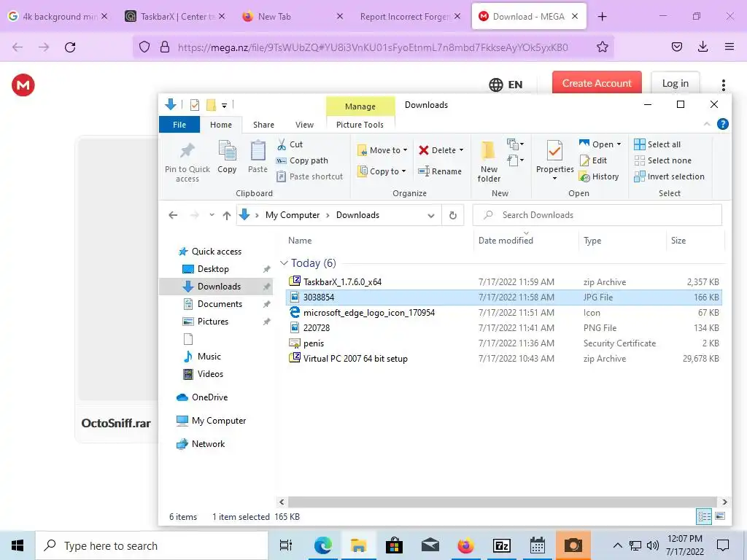747x560 pixels.
Task: Click Log in on MEGA
Action: point(675,84)
